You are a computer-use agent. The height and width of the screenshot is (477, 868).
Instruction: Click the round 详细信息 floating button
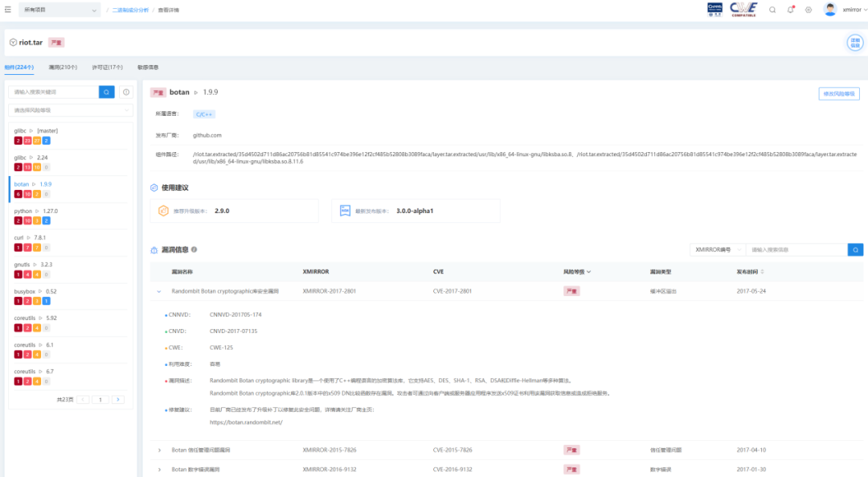coord(854,43)
